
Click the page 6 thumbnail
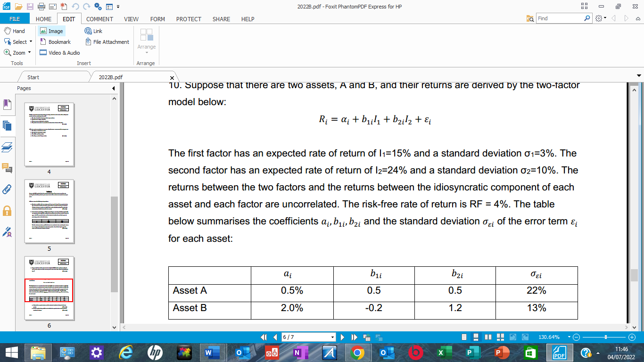pos(49,288)
